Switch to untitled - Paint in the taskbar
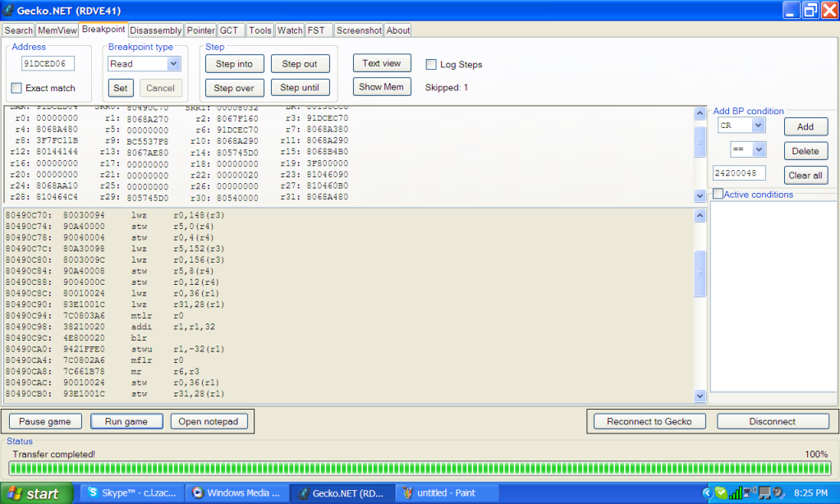The width and height of the screenshot is (840, 504). click(448, 493)
